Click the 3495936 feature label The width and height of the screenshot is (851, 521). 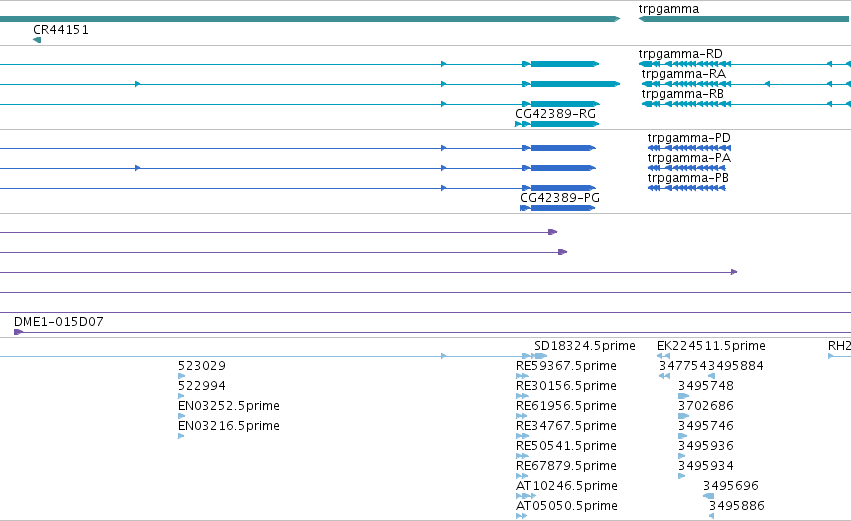(x=706, y=446)
